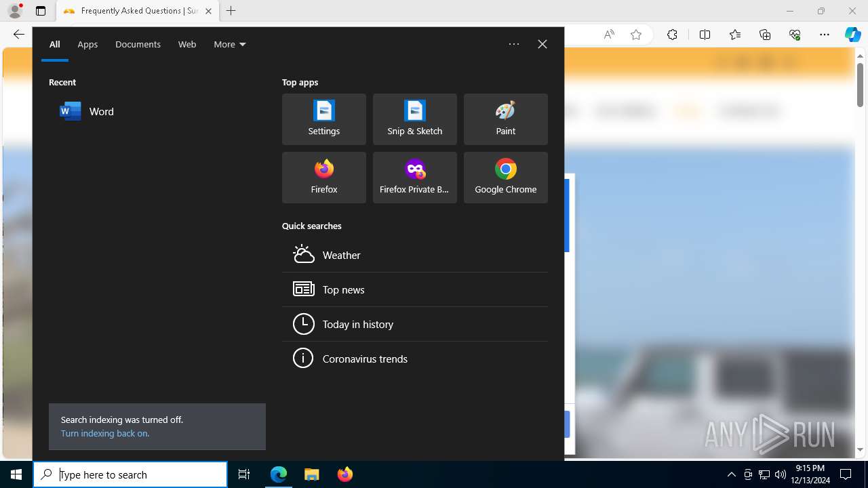Expand the More filter dropdown
Image resolution: width=868 pixels, height=488 pixels.
coord(230,44)
